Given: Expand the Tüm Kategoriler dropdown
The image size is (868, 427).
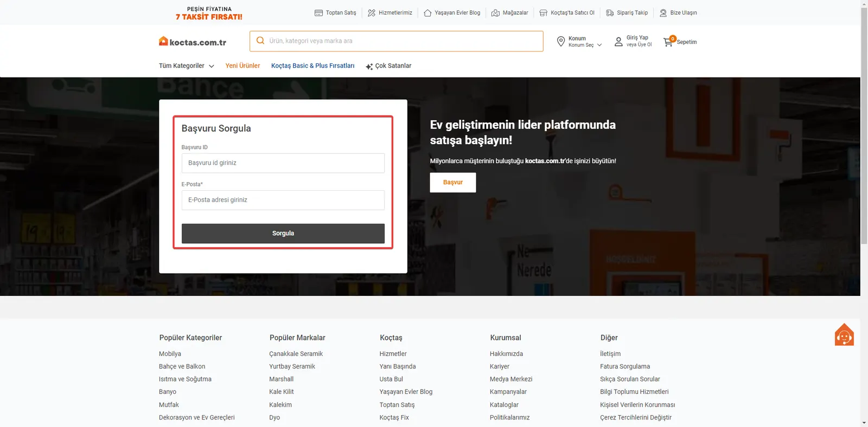Looking at the screenshot, I should 187,66.
